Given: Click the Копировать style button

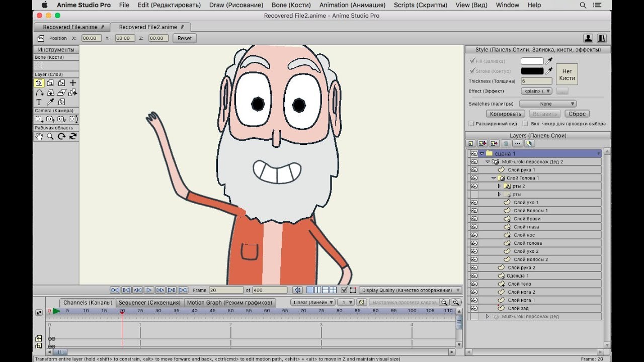Looking at the screenshot, I should (506, 114).
